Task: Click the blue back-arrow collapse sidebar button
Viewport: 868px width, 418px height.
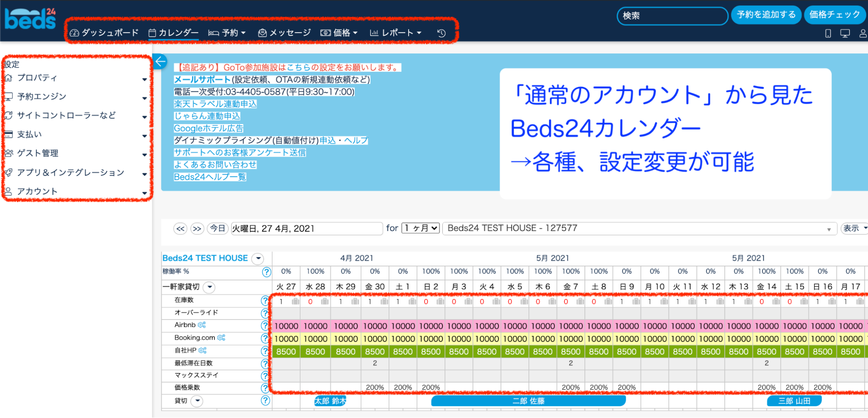Action: 160,62
